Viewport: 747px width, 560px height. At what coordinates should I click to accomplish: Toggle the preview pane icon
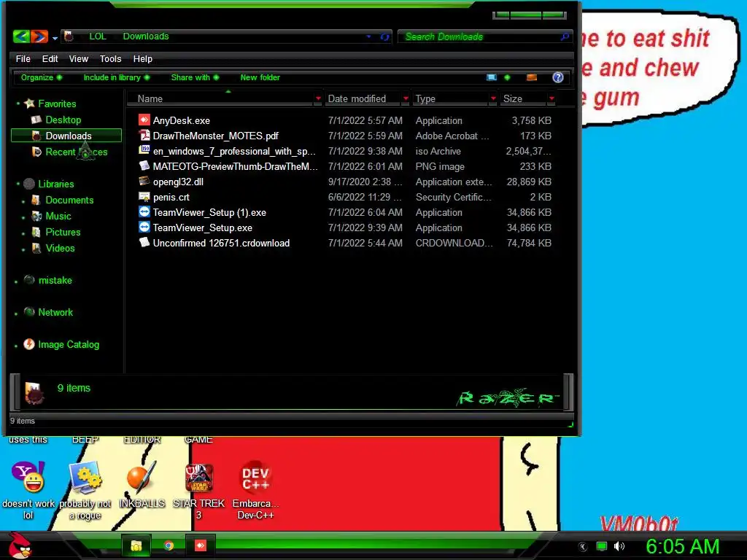click(x=532, y=77)
